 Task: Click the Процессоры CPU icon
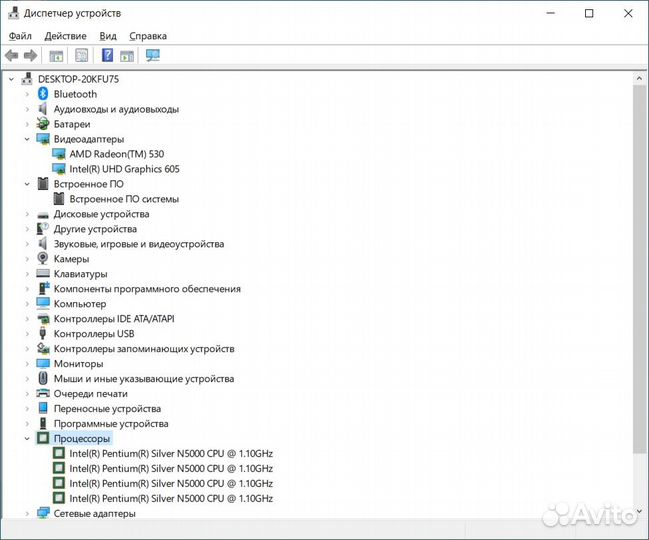pyautogui.click(x=43, y=438)
